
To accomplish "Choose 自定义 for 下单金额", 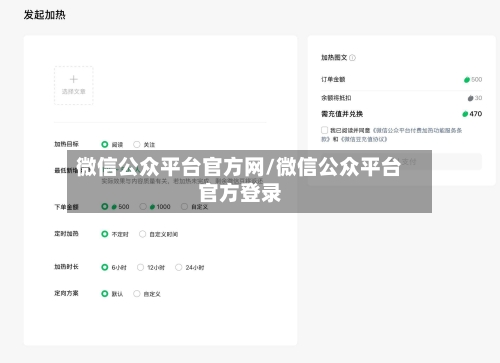I will click(x=184, y=207).
